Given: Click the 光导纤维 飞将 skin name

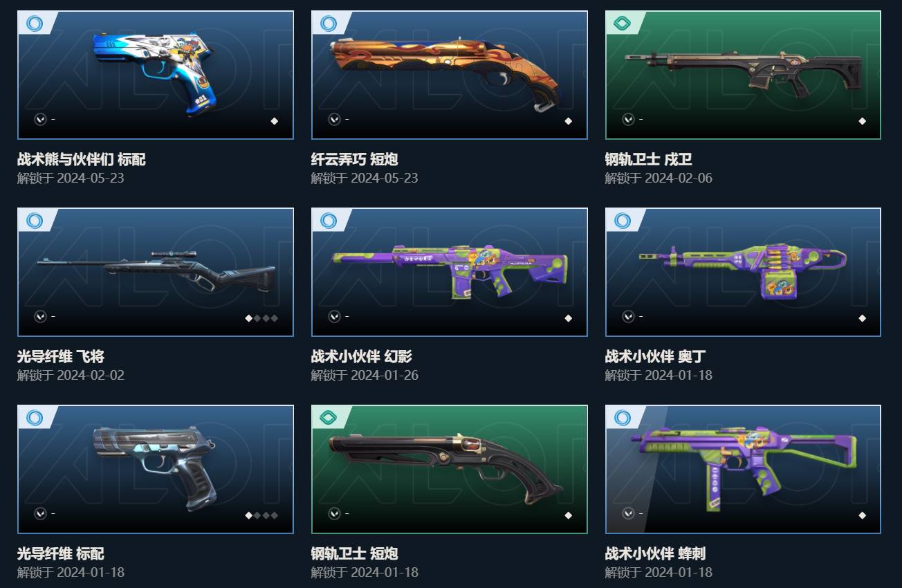Looking at the screenshot, I should click(x=61, y=357).
